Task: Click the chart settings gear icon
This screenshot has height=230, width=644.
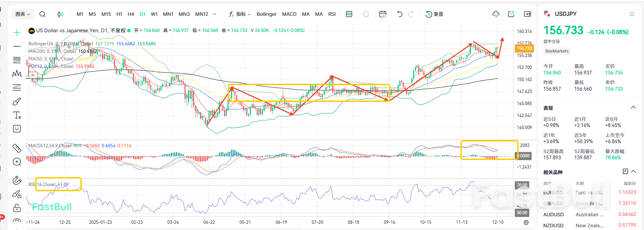Action: click(526, 222)
